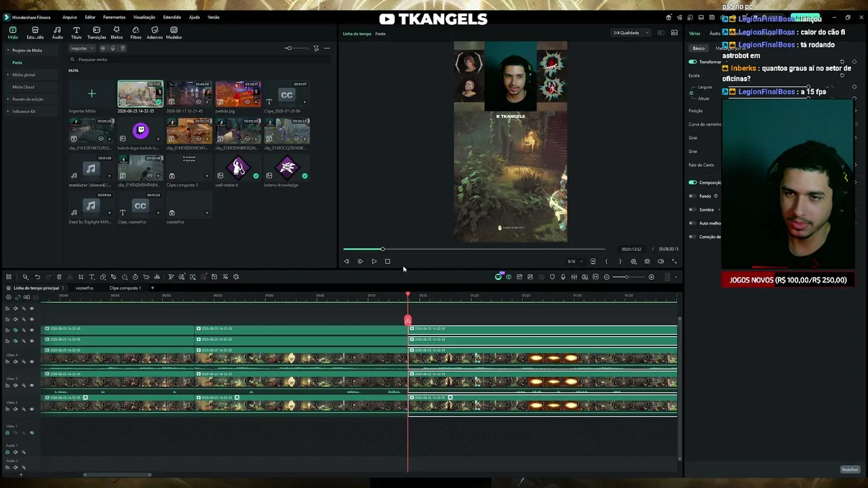Open the Adesivos library
The height and width of the screenshot is (488, 868).
155,33
